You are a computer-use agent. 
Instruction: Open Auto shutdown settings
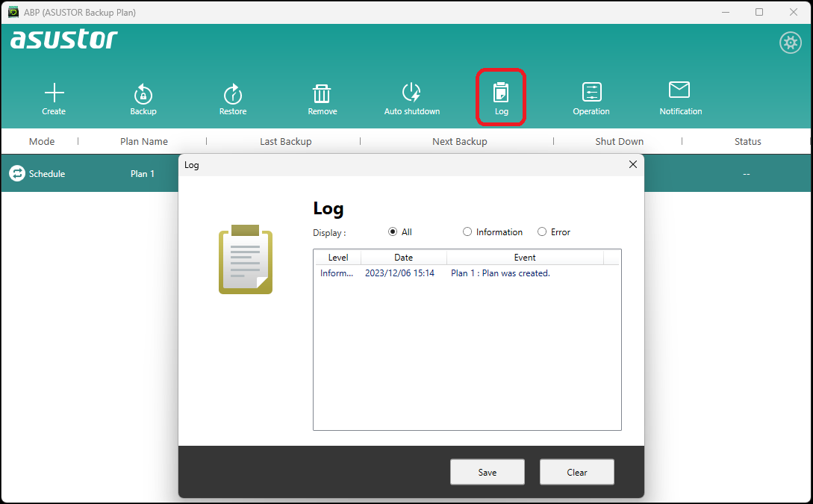(x=411, y=93)
